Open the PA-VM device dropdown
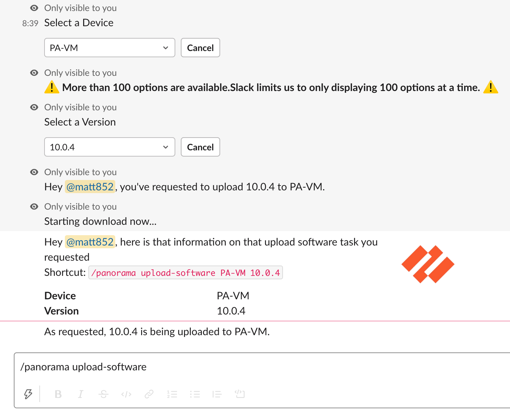This screenshot has width=510, height=420. point(110,48)
